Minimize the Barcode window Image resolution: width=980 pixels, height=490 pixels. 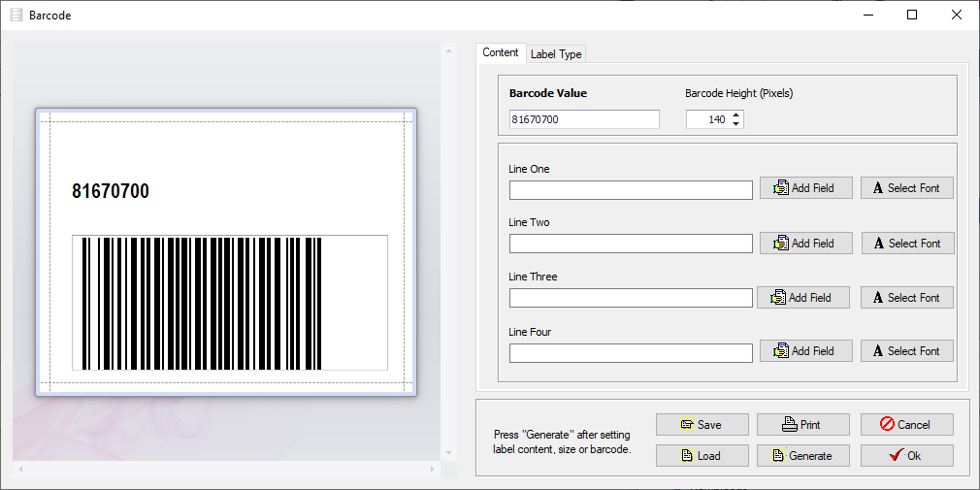[x=867, y=15]
